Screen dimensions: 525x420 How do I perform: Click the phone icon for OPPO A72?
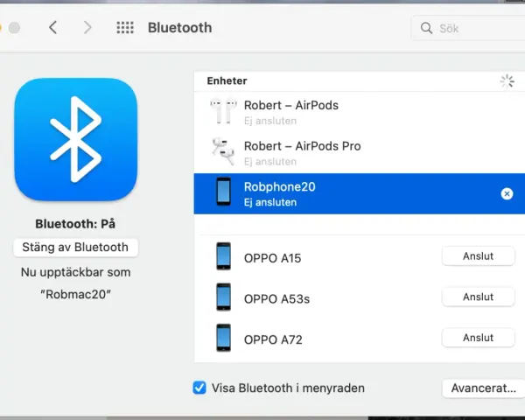224,338
